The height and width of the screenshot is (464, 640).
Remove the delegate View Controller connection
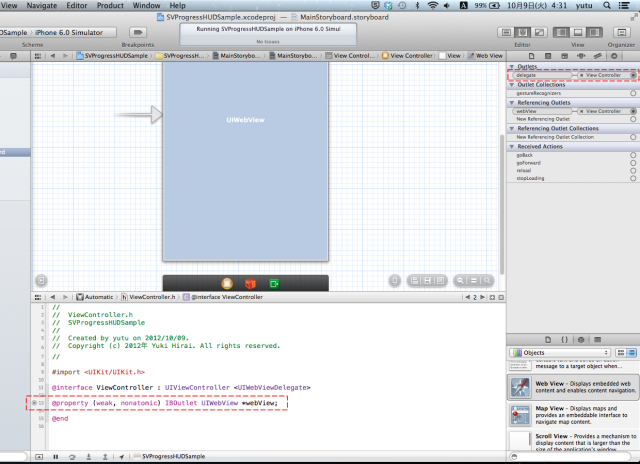pos(582,75)
